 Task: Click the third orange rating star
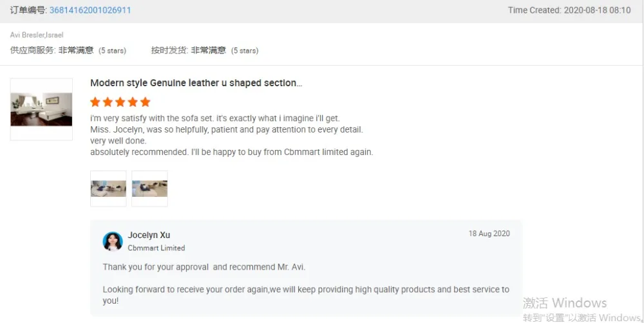(120, 102)
